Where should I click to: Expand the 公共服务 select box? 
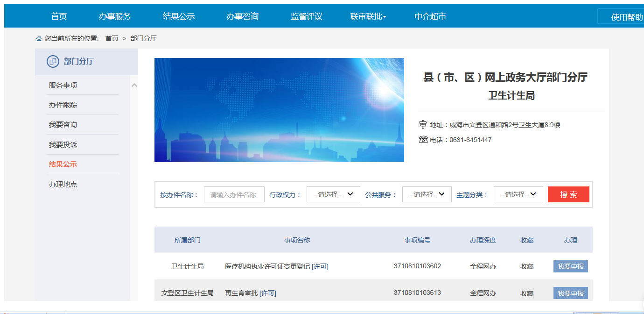click(x=427, y=194)
